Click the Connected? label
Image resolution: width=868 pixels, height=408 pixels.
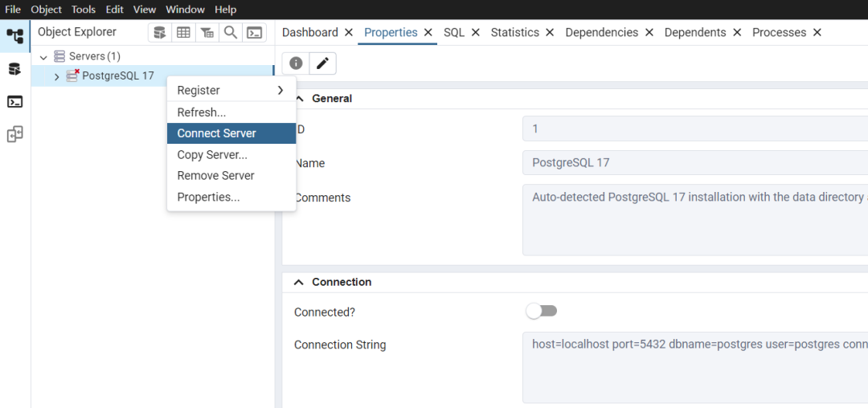325,312
